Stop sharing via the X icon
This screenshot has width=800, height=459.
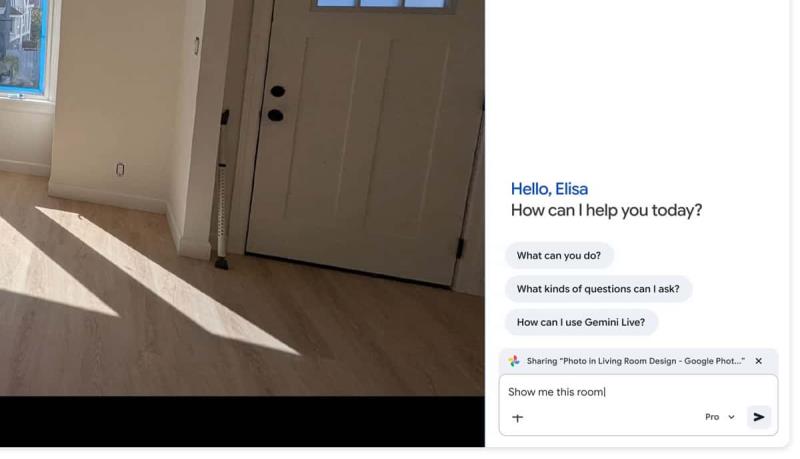click(x=759, y=361)
